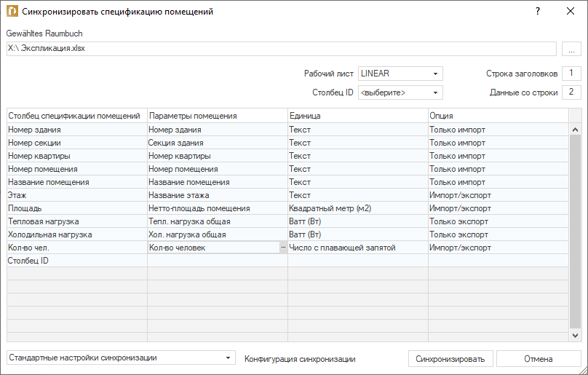Click the Данные со строки number field

pos(571,92)
